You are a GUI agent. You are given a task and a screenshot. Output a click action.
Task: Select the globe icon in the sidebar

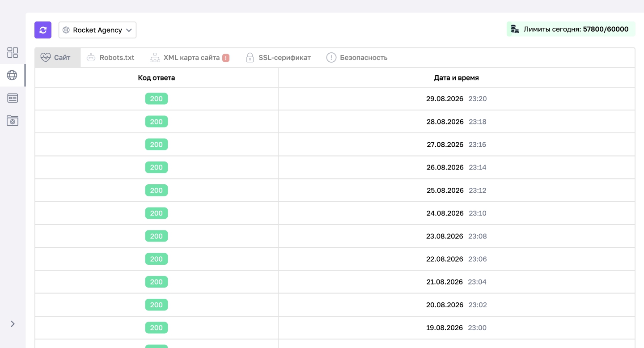13,75
